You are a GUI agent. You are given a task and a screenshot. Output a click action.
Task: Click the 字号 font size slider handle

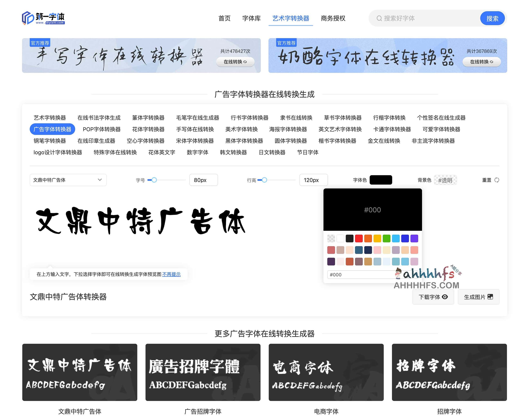[154, 180]
